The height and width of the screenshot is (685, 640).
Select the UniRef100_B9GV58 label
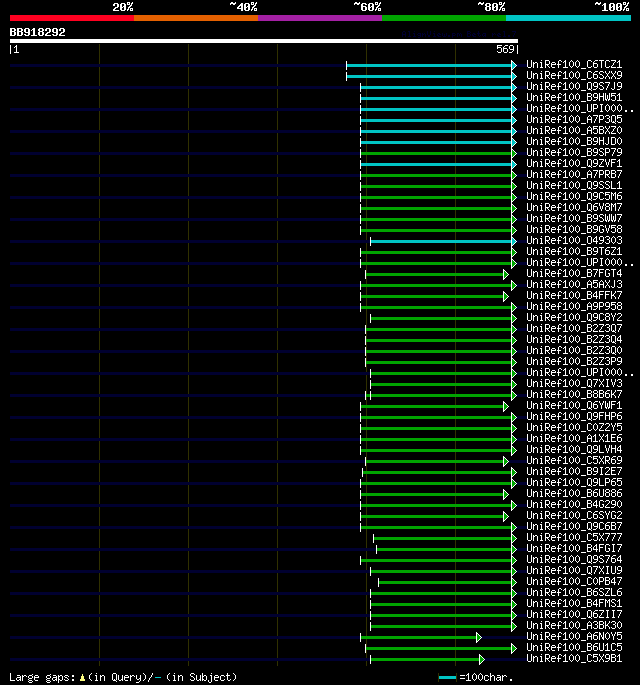(x=574, y=229)
